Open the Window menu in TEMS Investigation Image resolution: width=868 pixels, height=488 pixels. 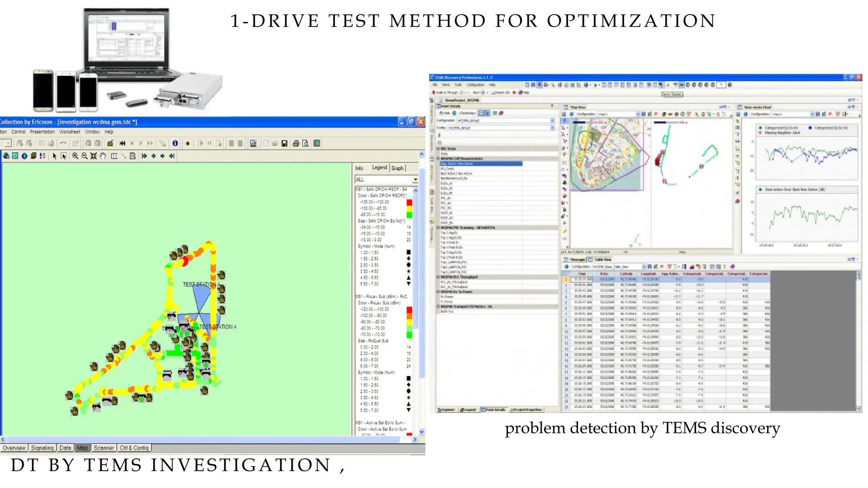(92, 132)
